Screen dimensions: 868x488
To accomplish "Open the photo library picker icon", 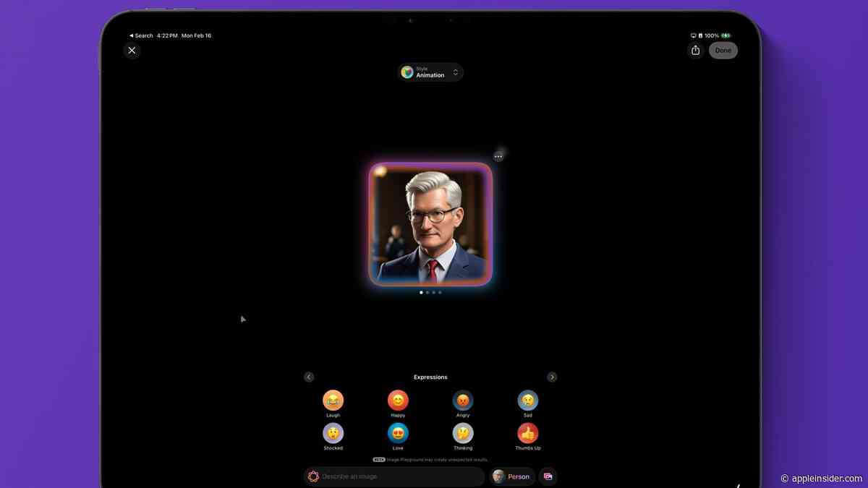I will [x=548, y=476].
